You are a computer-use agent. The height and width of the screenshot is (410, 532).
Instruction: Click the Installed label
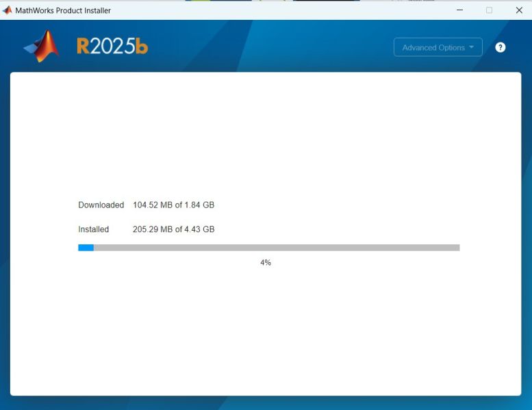point(94,229)
